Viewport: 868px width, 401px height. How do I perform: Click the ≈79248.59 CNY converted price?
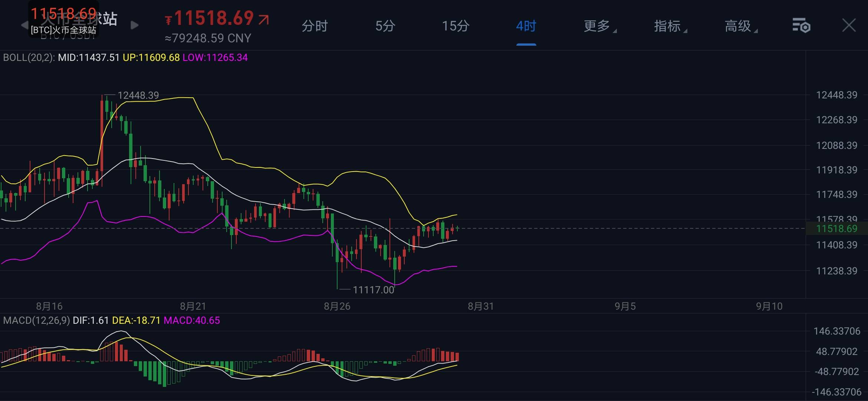[x=208, y=38]
